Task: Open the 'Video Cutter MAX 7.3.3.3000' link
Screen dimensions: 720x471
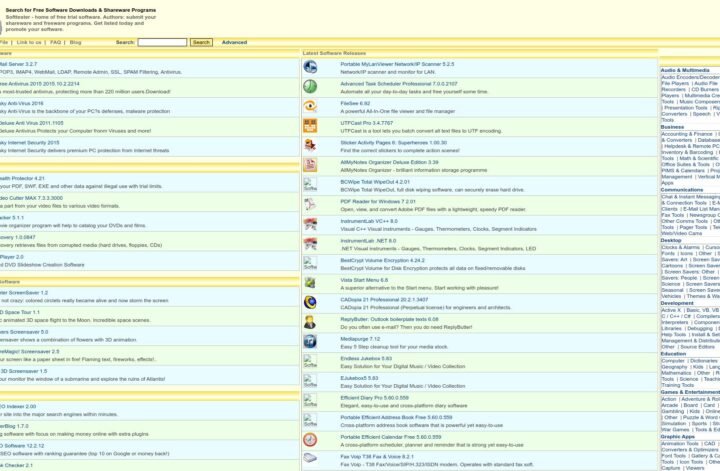Action: point(31,198)
